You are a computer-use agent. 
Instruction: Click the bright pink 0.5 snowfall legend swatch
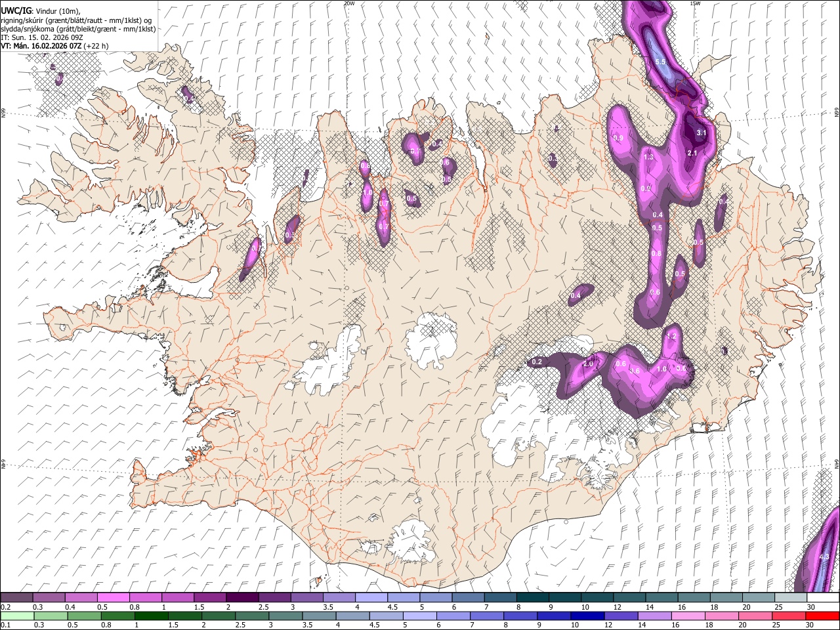pos(114,598)
